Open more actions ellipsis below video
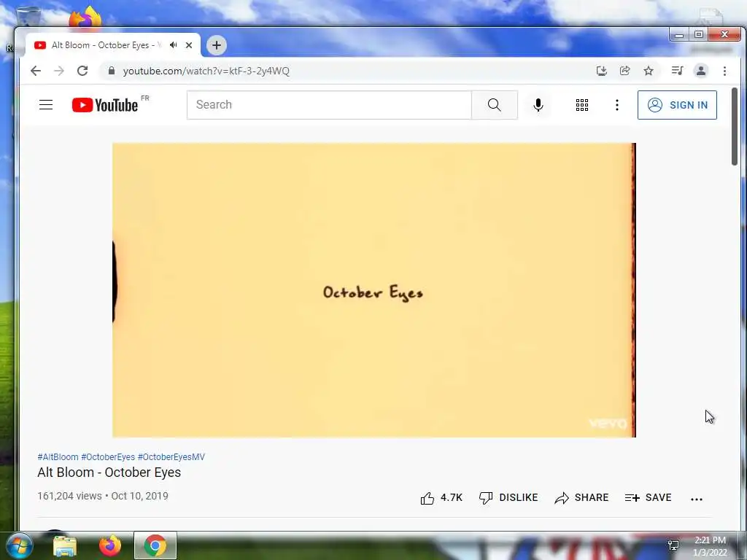Image resolution: width=747 pixels, height=560 pixels. [x=697, y=499]
